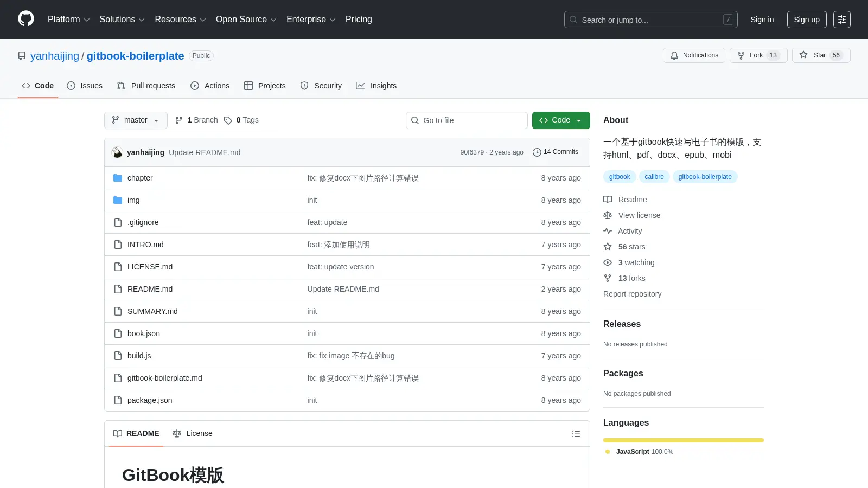Click the README.md file icon

[x=118, y=289]
